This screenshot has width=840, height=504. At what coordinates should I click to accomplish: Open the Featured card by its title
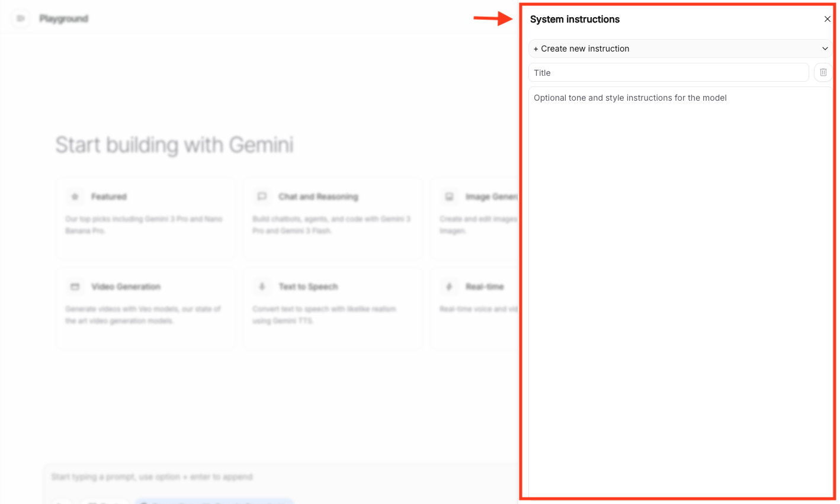pyautogui.click(x=109, y=197)
